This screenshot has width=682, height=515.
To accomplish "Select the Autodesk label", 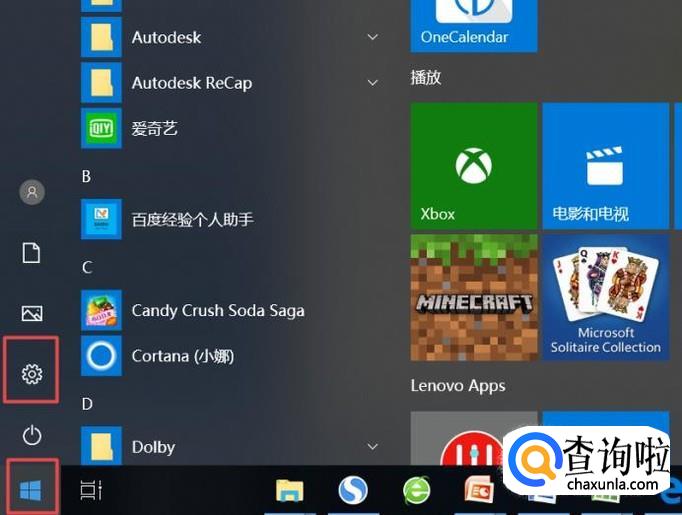I will (167, 37).
